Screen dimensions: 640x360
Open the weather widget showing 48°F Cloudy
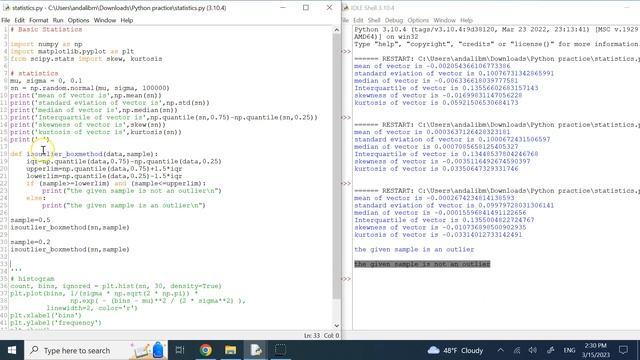click(456, 350)
